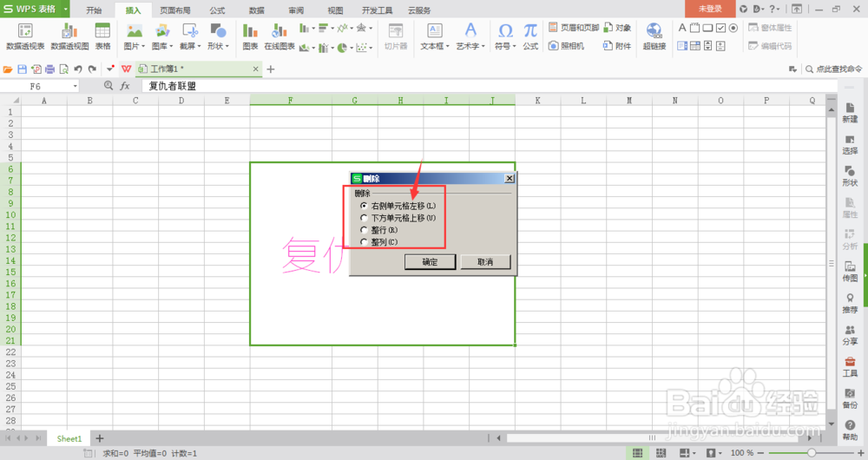This screenshot has height=460, width=868.
Task: Save the workbook with the floppy icon
Action: pos(23,69)
